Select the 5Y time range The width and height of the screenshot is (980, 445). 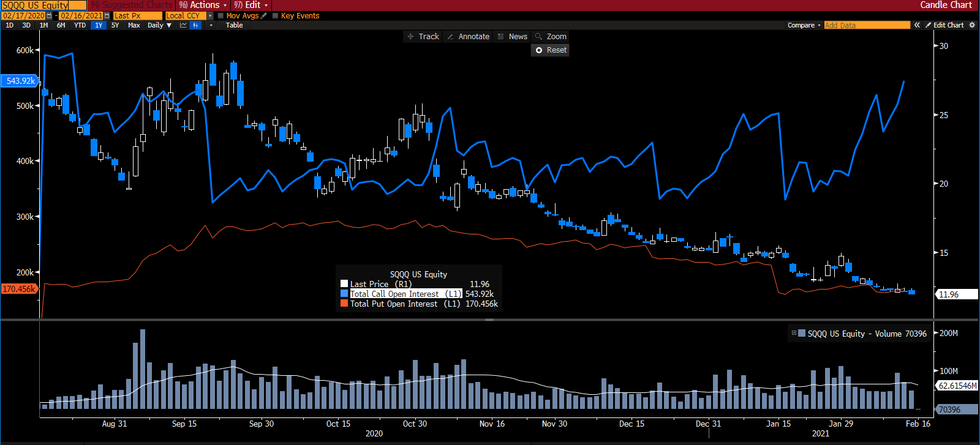pos(115,25)
